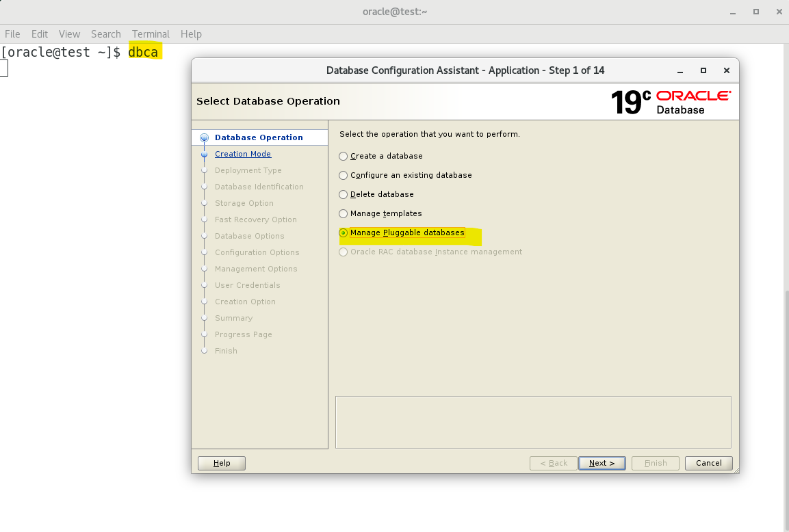The width and height of the screenshot is (789, 532).
Task: Open the terminal View menu
Action: 69,34
